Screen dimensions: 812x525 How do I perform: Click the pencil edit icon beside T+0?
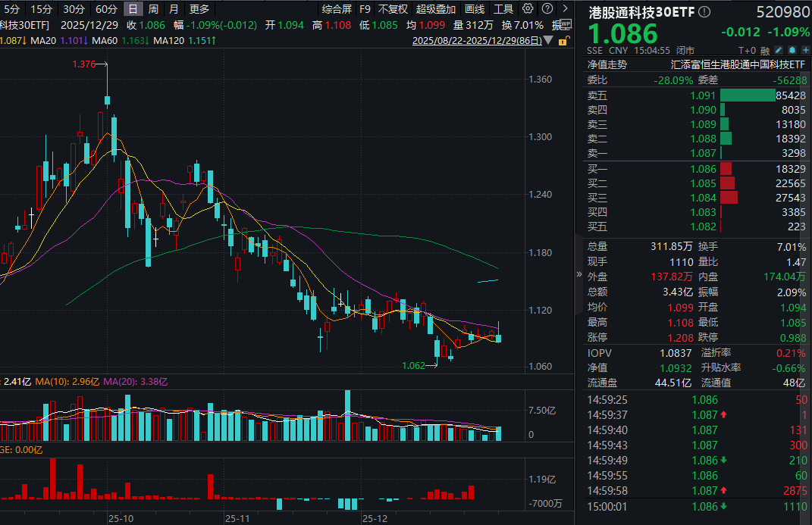click(x=778, y=49)
